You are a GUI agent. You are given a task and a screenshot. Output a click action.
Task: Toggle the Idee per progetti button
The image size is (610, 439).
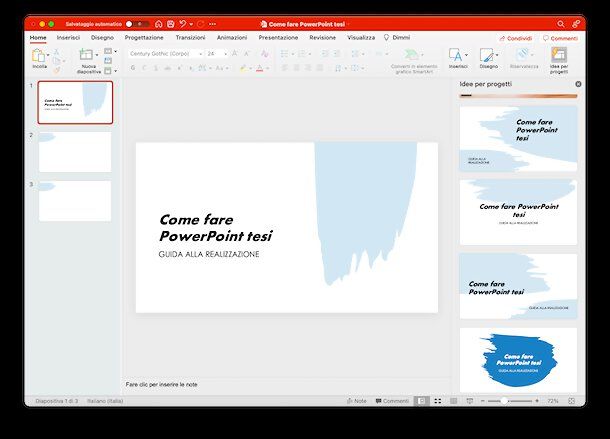[559, 60]
